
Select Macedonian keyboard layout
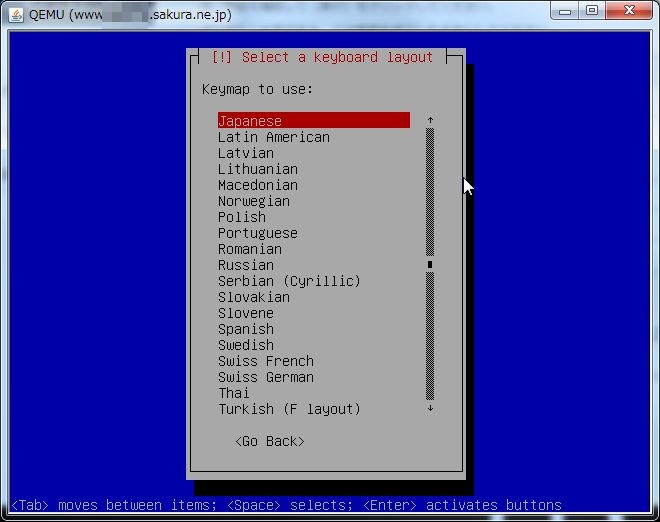258,185
